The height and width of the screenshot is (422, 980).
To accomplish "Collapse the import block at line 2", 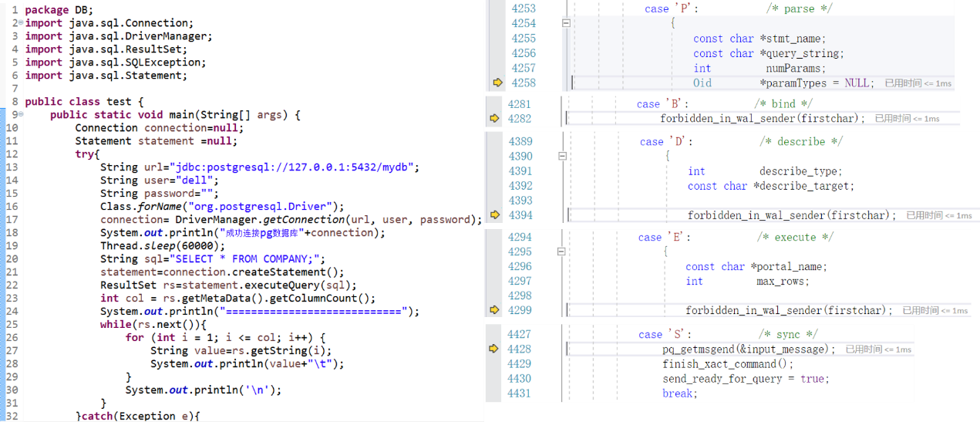I will coord(20,23).
